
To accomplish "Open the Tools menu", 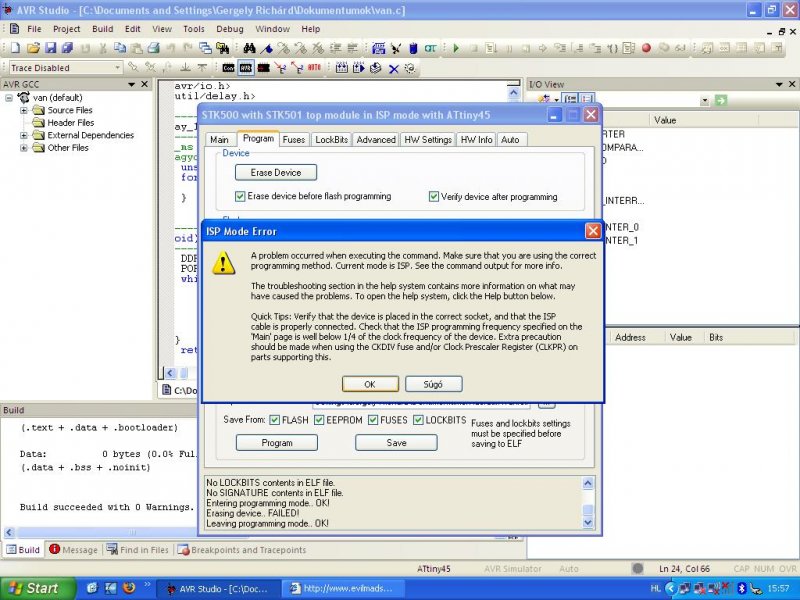I will click(193, 29).
